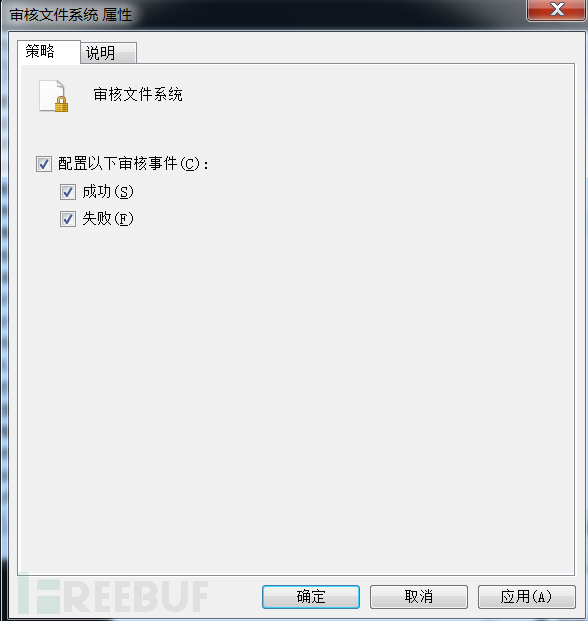The image size is (588, 621).
Task: Click the 审核文件系统 属性 title bar text
Action: click(x=70, y=15)
